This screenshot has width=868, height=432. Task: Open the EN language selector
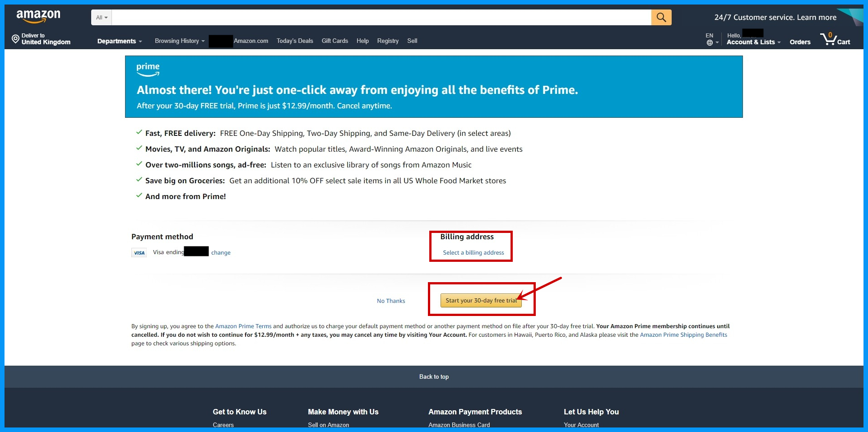click(710, 35)
